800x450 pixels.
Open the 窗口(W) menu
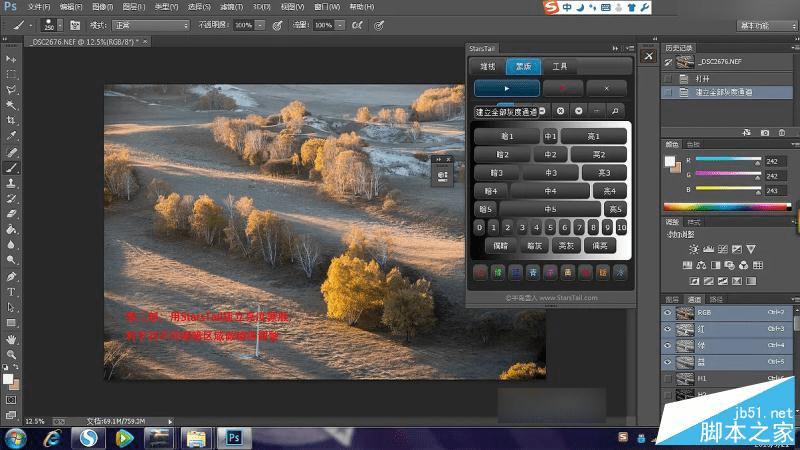[x=327, y=7]
